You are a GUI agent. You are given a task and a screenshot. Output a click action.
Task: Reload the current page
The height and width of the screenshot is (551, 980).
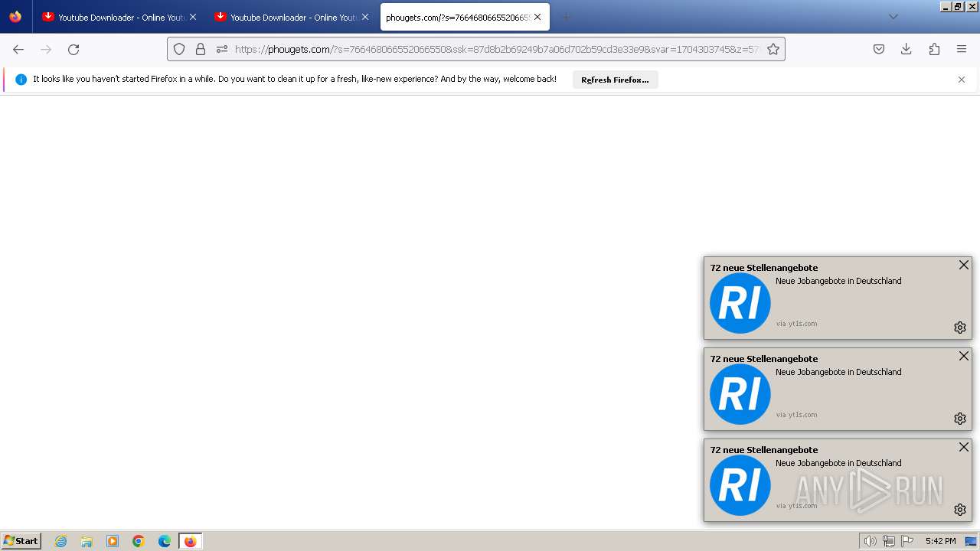73,49
